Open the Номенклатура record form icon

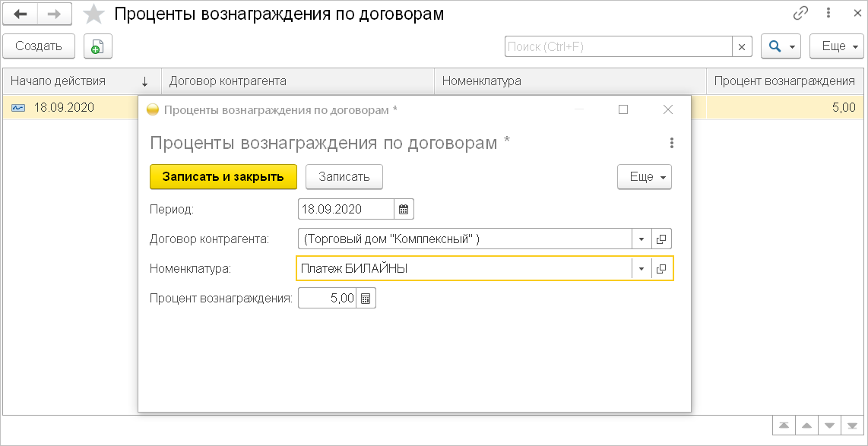point(661,269)
